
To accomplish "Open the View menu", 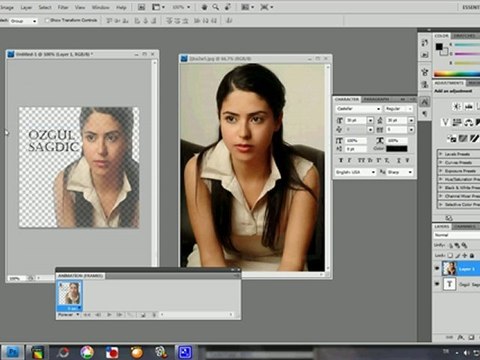I will (x=80, y=7).
